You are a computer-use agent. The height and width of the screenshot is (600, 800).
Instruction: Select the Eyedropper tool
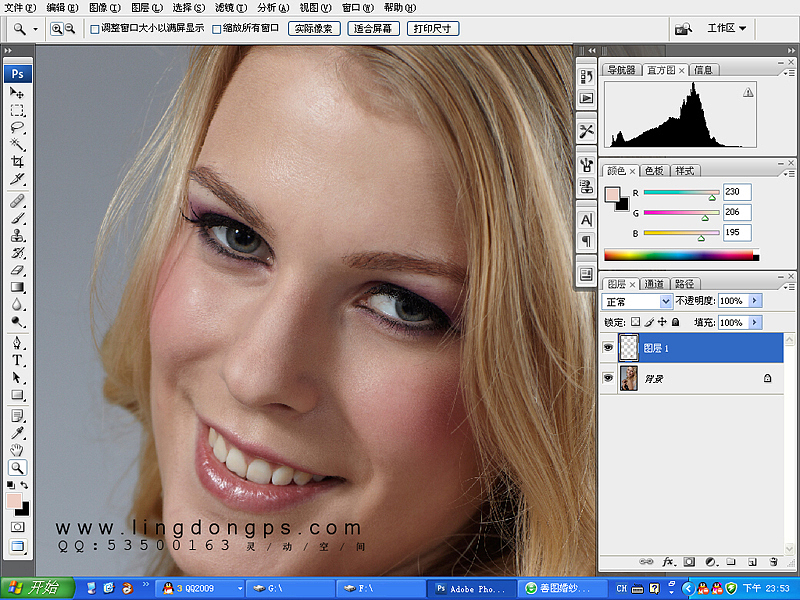pyautogui.click(x=17, y=433)
